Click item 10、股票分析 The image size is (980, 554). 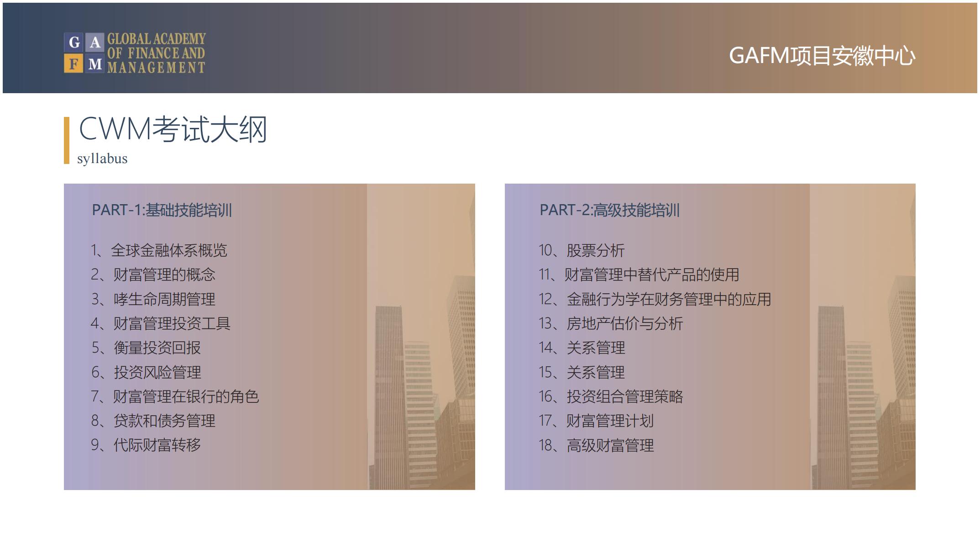(x=581, y=250)
